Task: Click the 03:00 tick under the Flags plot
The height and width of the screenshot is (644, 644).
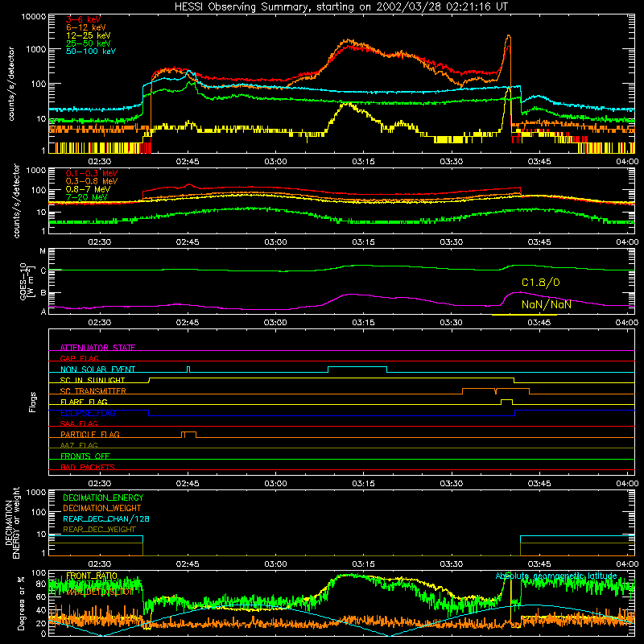Action: click(275, 484)
